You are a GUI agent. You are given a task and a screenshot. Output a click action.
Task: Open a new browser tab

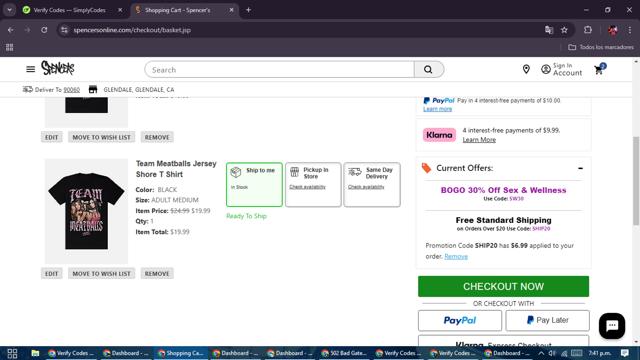[x=248, y=10]
